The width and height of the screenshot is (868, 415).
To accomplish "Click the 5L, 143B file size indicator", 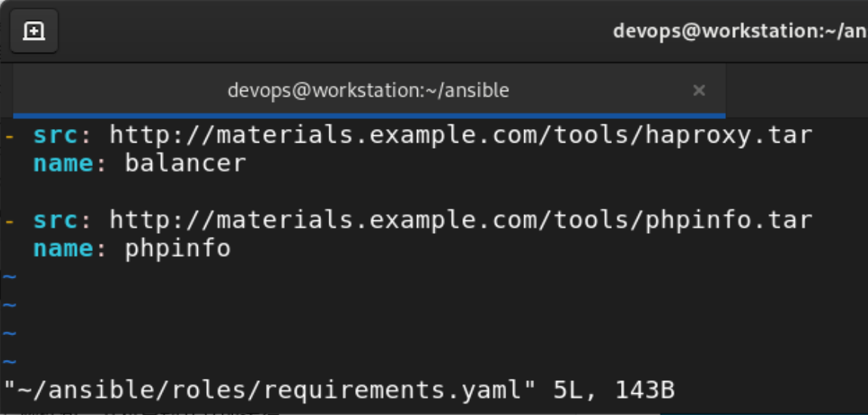I will coord(613,391).
